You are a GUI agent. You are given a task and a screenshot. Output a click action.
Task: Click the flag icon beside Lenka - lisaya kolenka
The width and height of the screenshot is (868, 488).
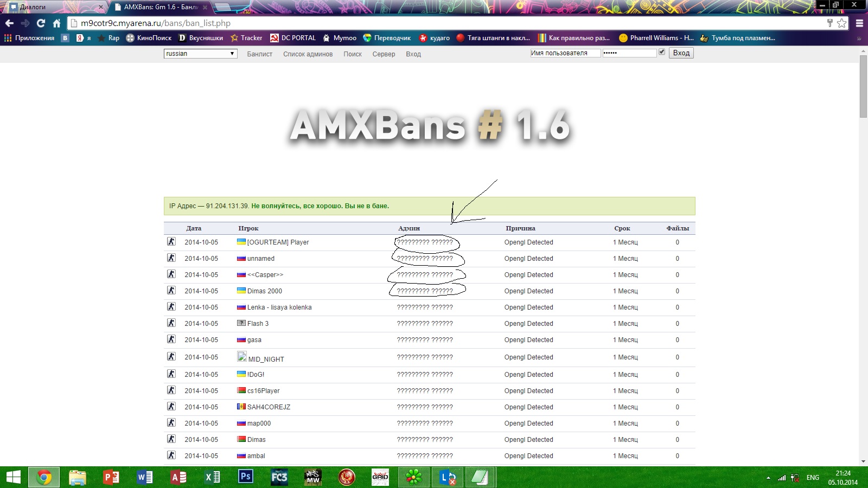pyautogui.click(x=241, y=307)
